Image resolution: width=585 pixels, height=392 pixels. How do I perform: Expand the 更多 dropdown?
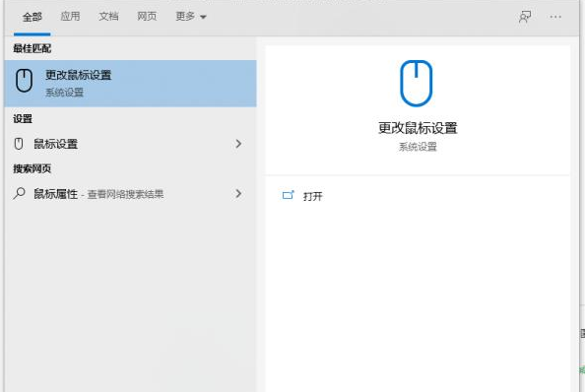click(191, 17)
